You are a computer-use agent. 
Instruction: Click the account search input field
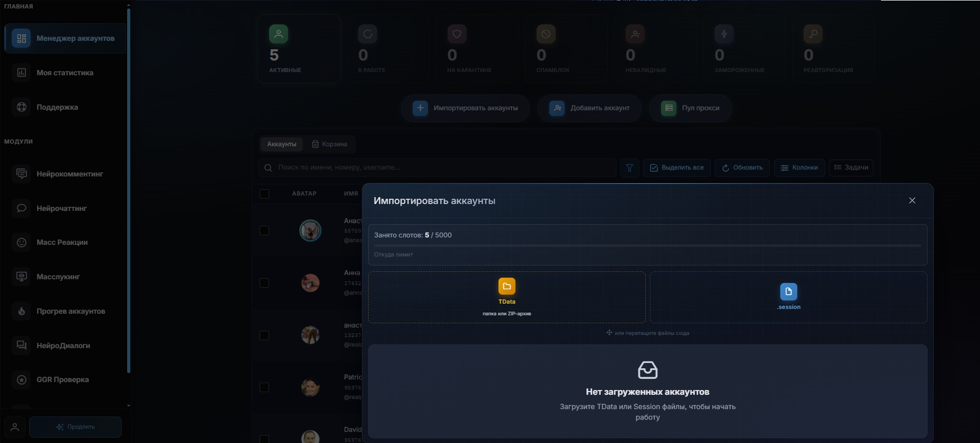click(438, 167)
